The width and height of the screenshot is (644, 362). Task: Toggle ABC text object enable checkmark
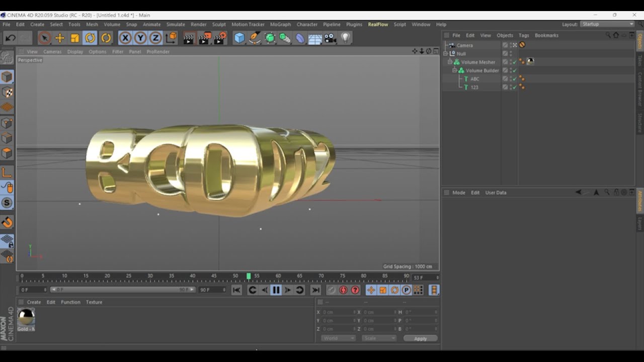pyautogui.click(x=514, y=79)
